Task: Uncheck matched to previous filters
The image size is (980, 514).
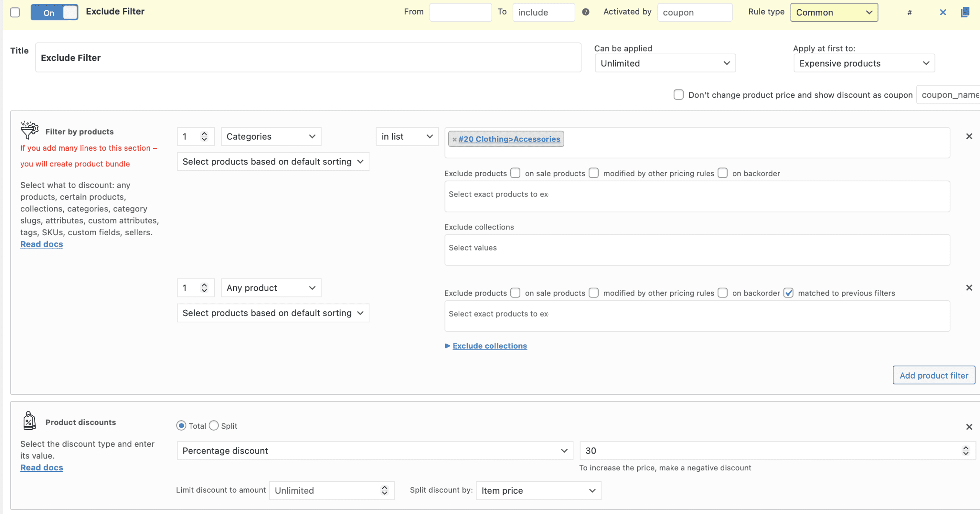Action: (x=789, y=293)
